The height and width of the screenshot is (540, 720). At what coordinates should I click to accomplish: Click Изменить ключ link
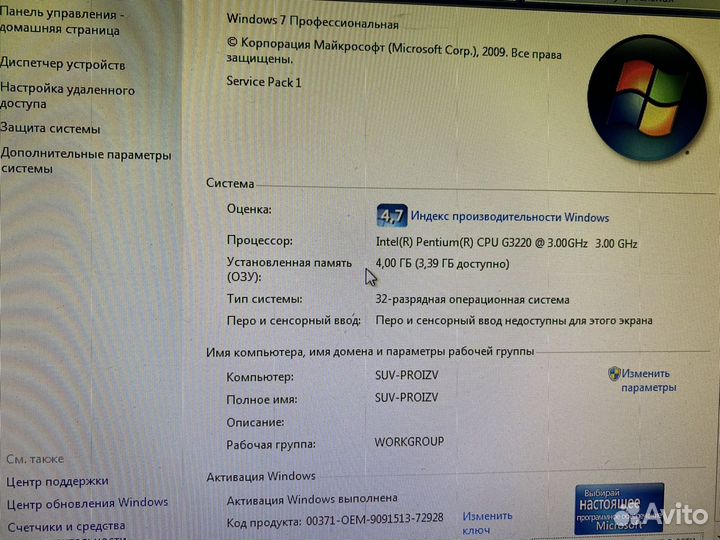(487, 523)
